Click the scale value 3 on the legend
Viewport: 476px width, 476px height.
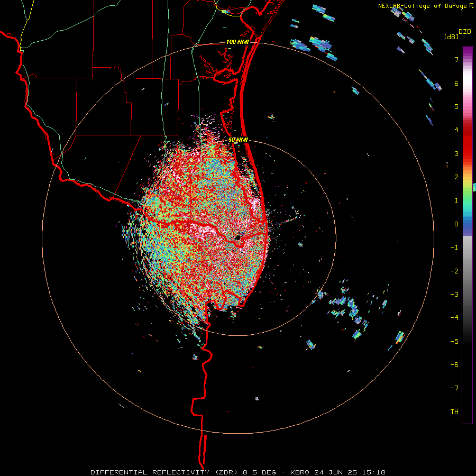coord(456,153)
